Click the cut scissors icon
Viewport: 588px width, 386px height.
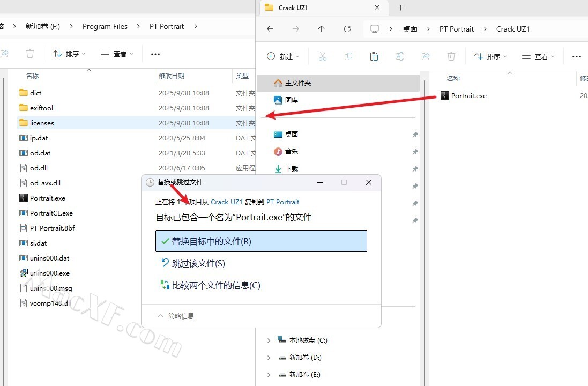323,56
